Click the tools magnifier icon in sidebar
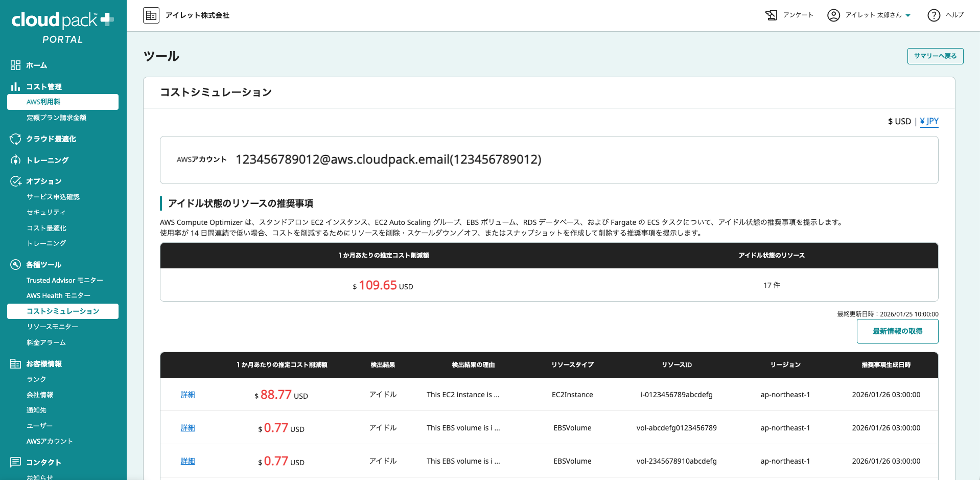 15,265
